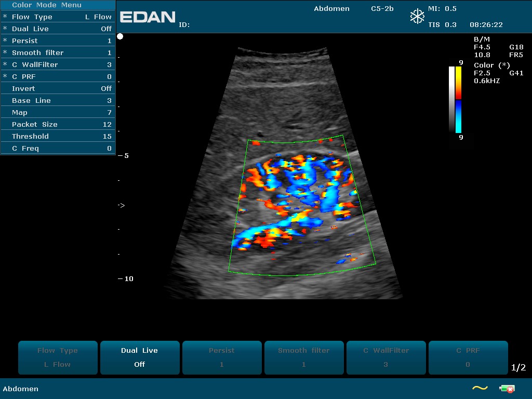This screenshot has height=399, width=532.
Task: Click the grayscale map bar
Action: pos(451,99)
